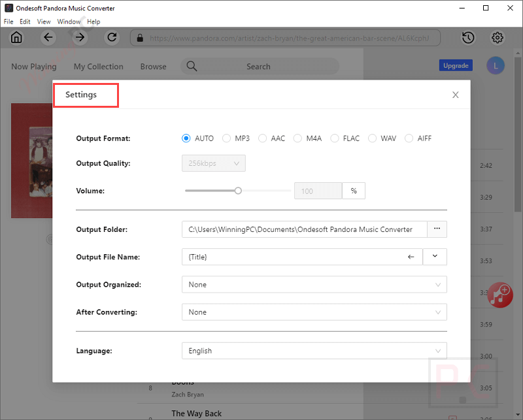The height and width of the screenshot is (420, 523).
Task: Go to the Home page icon
Action: click(x=16, y=37)
